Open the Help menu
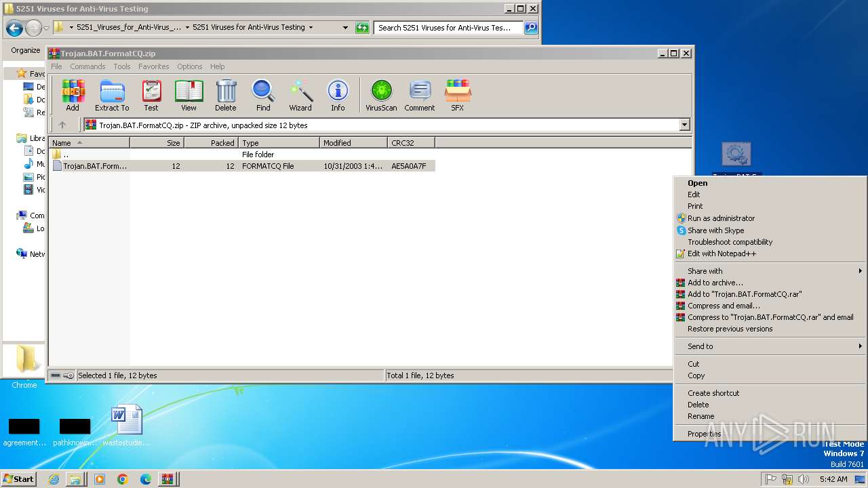Viewport: 868px width, 488px height. [x=217, y=66]
